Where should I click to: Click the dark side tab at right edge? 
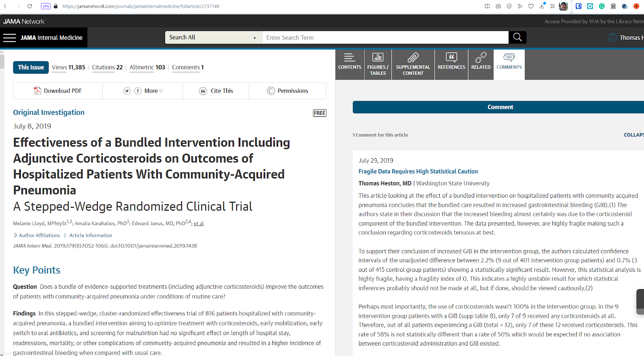tap(640, 302)
